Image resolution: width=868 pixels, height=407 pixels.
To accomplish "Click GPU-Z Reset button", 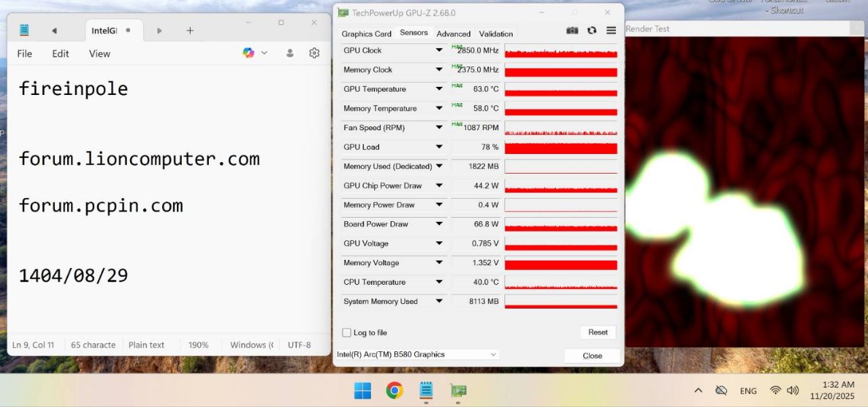I will click(597, 332).
